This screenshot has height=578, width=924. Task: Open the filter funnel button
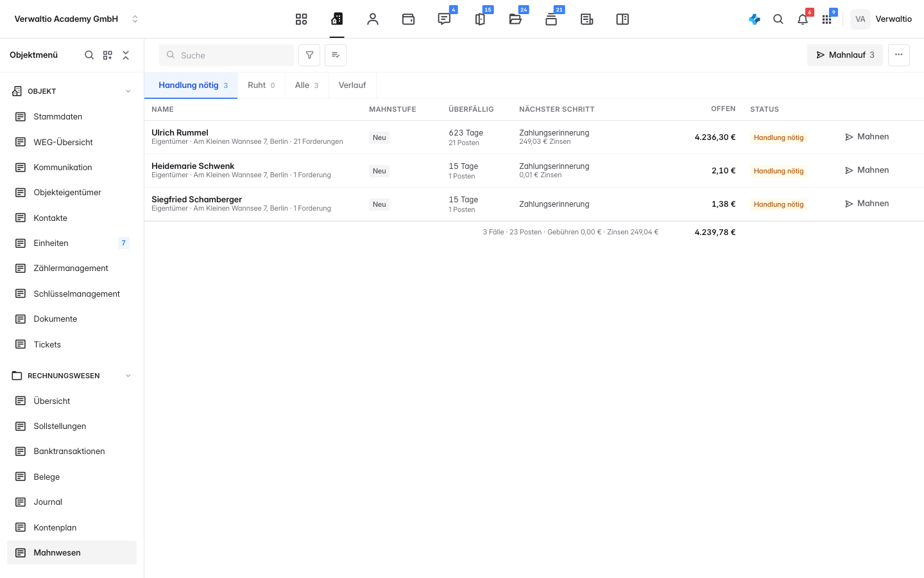point(309,55)
